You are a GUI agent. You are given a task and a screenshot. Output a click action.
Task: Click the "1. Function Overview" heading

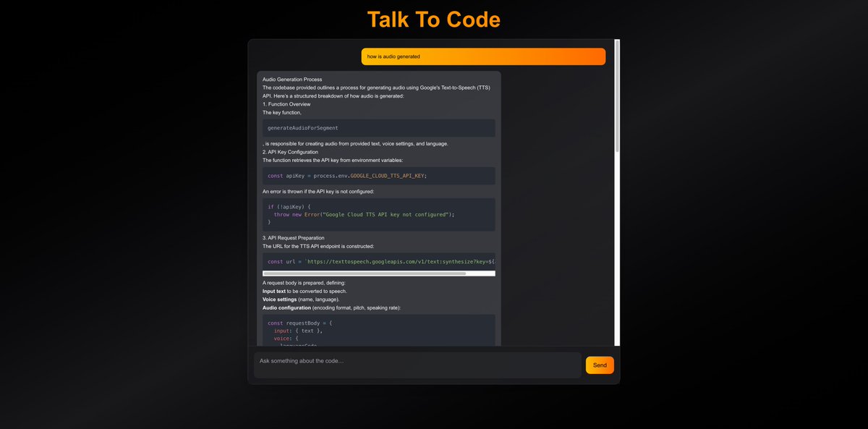pyautogui.click(x=286, y=104)
